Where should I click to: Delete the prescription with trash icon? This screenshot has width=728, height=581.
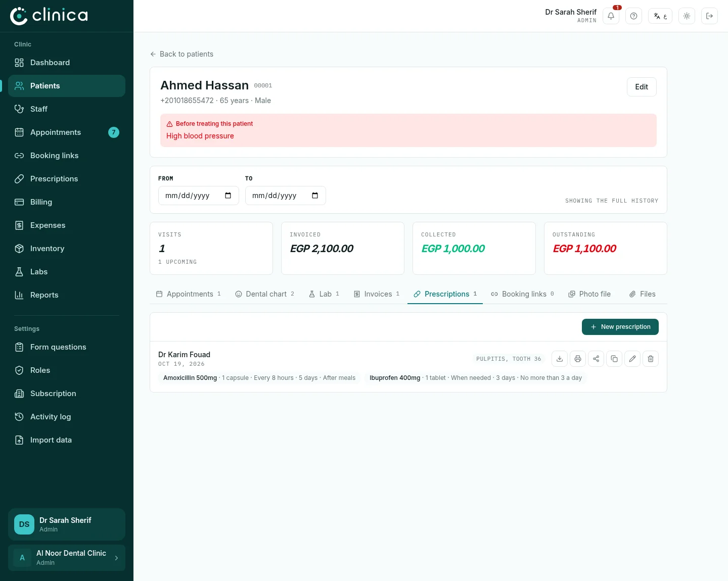(651, 359)
